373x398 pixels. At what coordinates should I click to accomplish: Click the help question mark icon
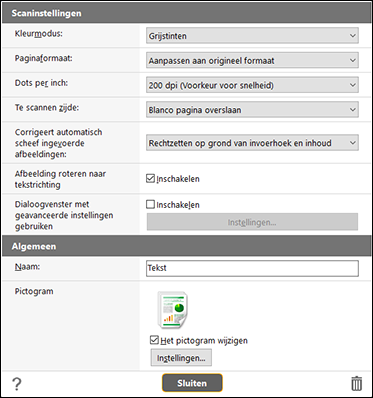point(16,384)
